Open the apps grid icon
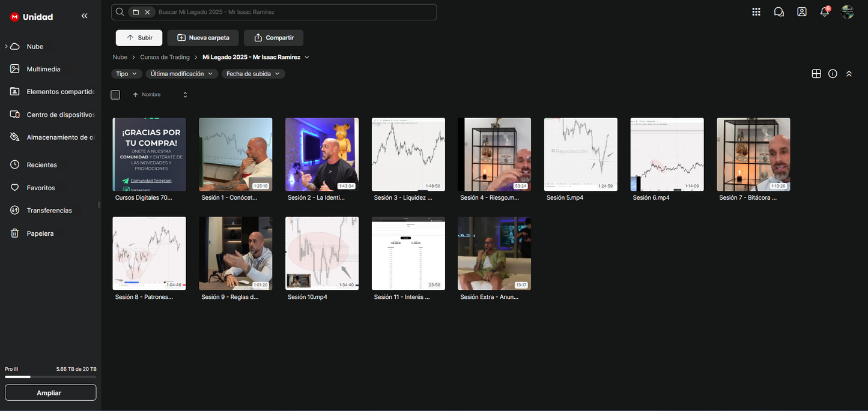The height and width of the screenshot is (411, 868). pos(756,12)
